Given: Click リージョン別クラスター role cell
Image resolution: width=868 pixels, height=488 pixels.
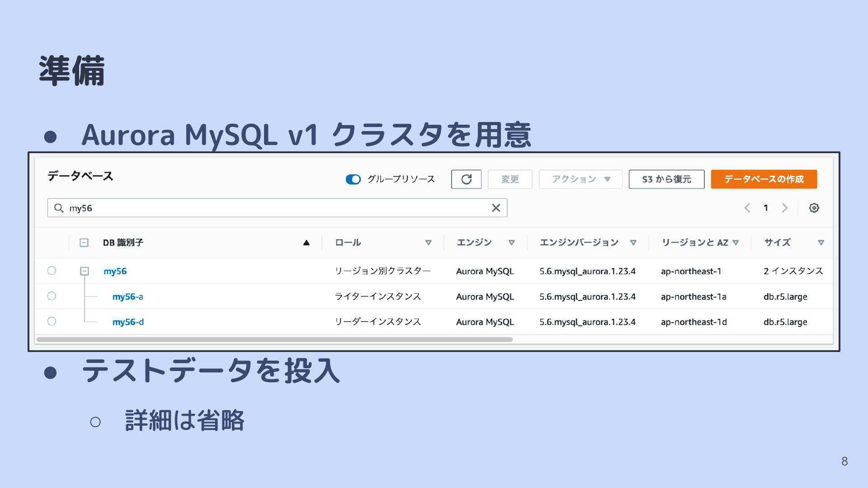Looking at the screenshot, I should click(x=382, y=271).
